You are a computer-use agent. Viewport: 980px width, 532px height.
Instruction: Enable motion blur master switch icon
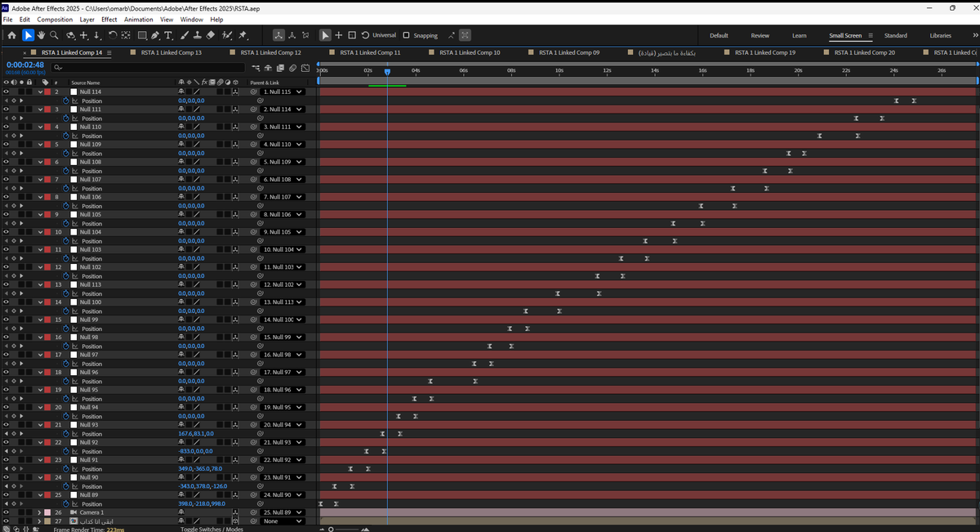pyautogui.click(x=292, y=68)
